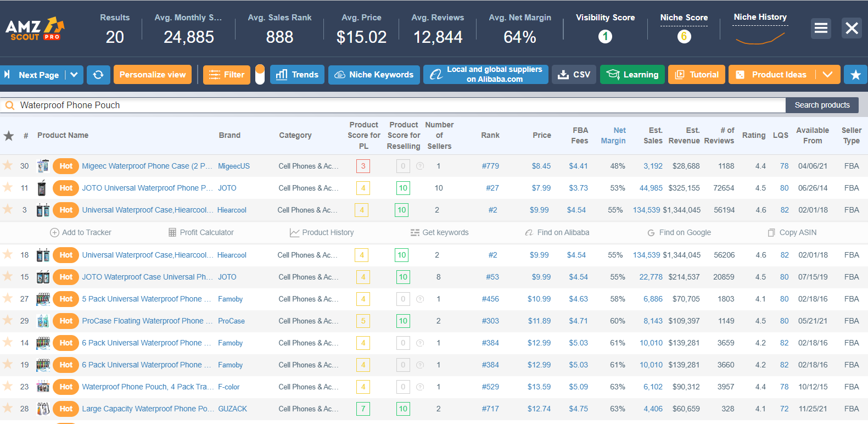Screen dimensions: 868x424
Task: Open Niche Keywords
Action: click(374, 75)
